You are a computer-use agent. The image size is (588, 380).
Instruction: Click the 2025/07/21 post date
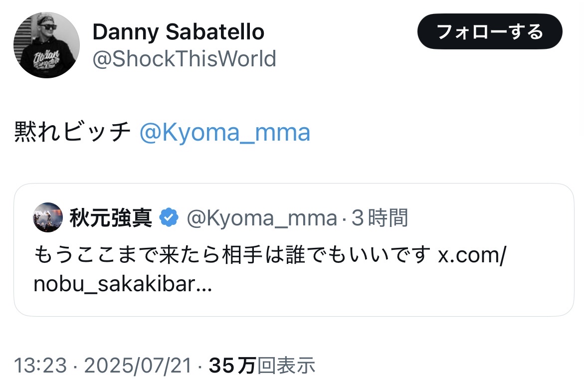tap(138, 366)
